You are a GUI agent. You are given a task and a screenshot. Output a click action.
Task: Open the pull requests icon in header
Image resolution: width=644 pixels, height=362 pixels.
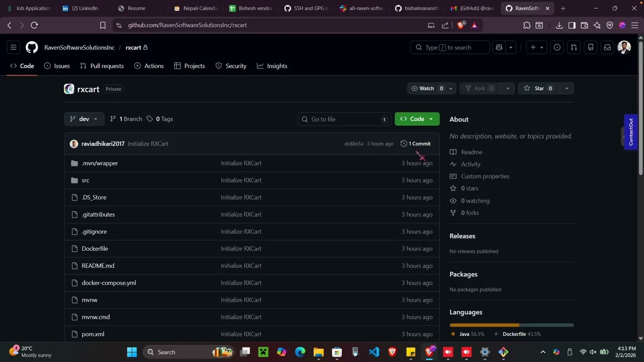coord(574,47)
